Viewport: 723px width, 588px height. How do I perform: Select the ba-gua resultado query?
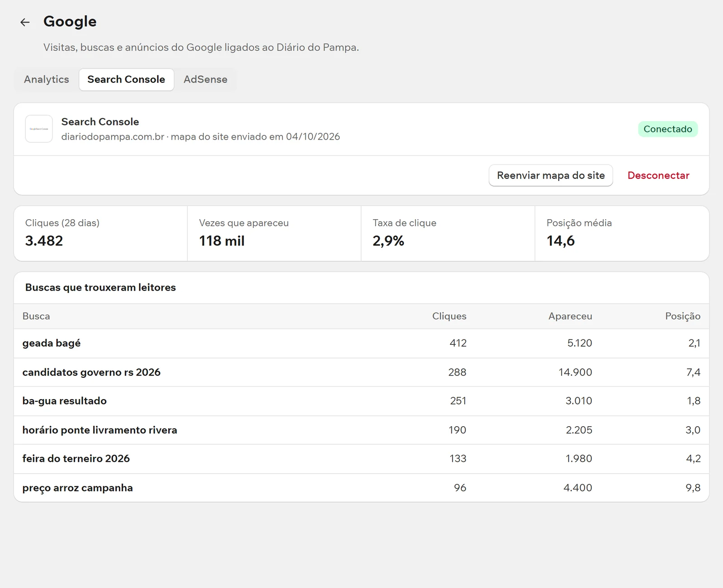(x=65, y=401)
